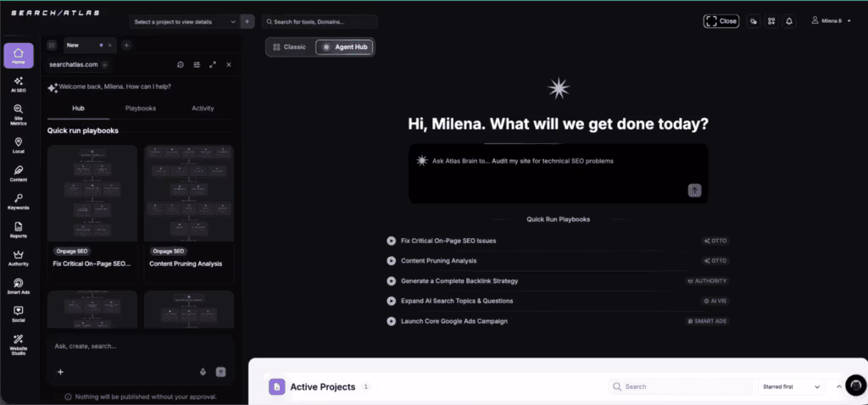Click the Ask Atlas Brain input field
The height and width of the screenshot is (405, 868).
[558, 173]
